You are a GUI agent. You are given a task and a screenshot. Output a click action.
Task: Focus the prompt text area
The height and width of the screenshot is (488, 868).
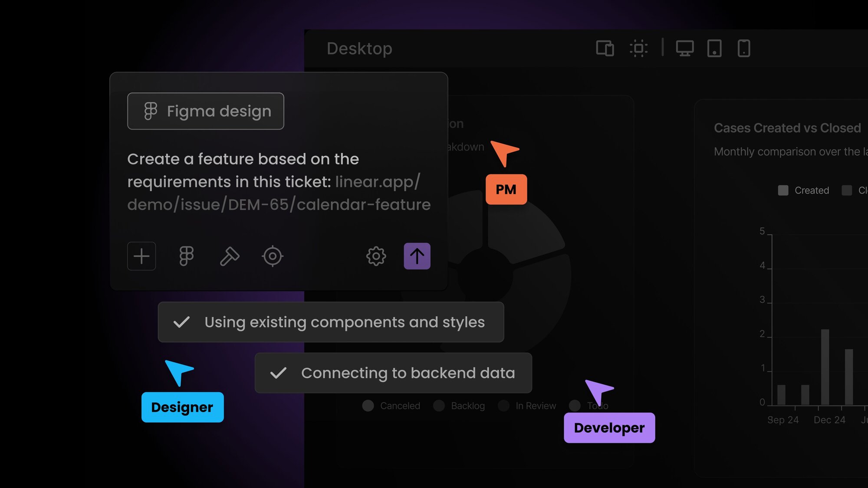coord(279,182)
